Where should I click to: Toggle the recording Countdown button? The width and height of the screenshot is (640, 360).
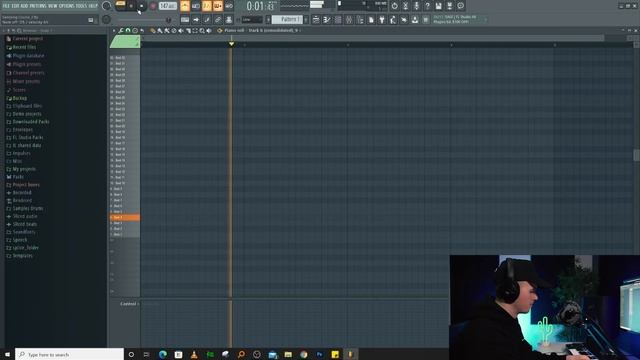207,6
